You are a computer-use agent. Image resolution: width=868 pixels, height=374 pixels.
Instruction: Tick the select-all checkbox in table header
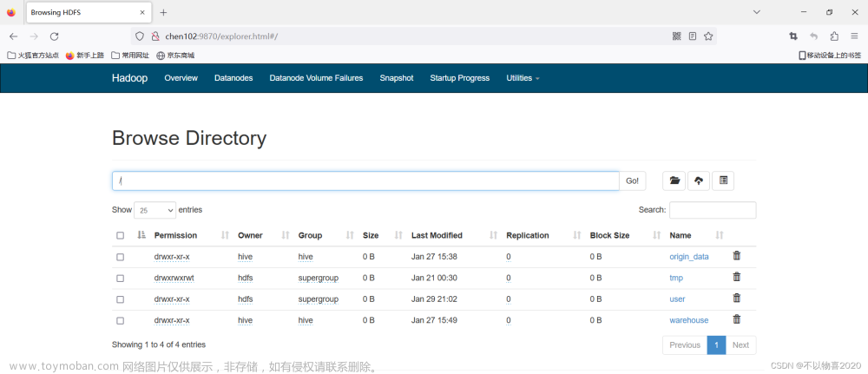120,236
